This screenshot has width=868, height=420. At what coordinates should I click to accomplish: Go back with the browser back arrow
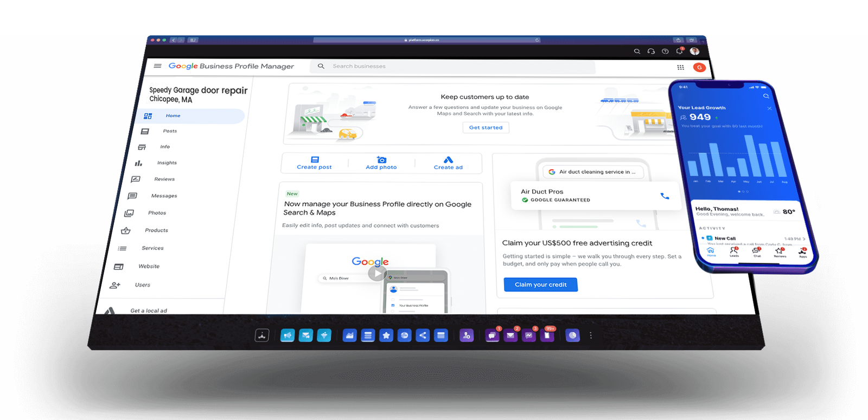[174, 40]
